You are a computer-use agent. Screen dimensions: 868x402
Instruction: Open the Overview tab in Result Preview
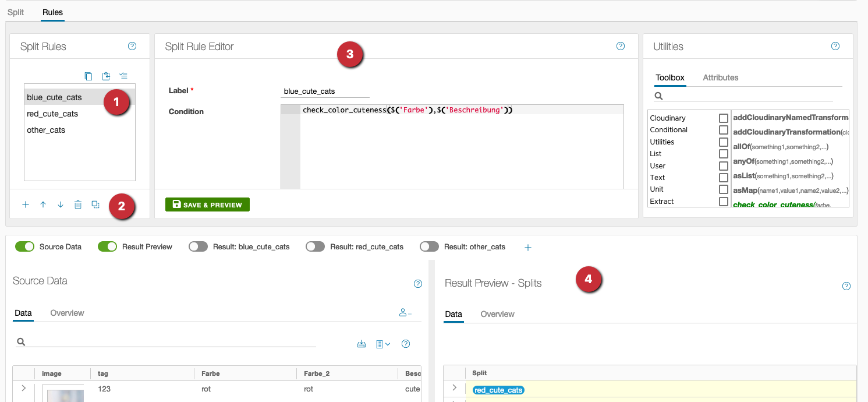(x=497, y=314)
